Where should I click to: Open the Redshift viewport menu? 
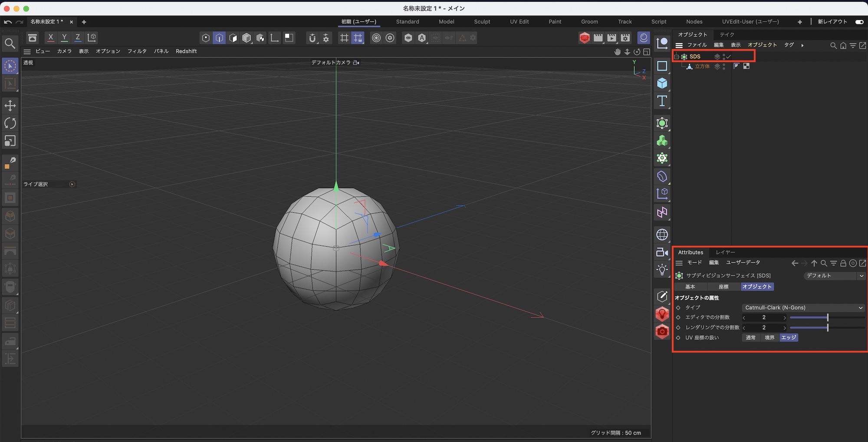click(x=186, y=51)
